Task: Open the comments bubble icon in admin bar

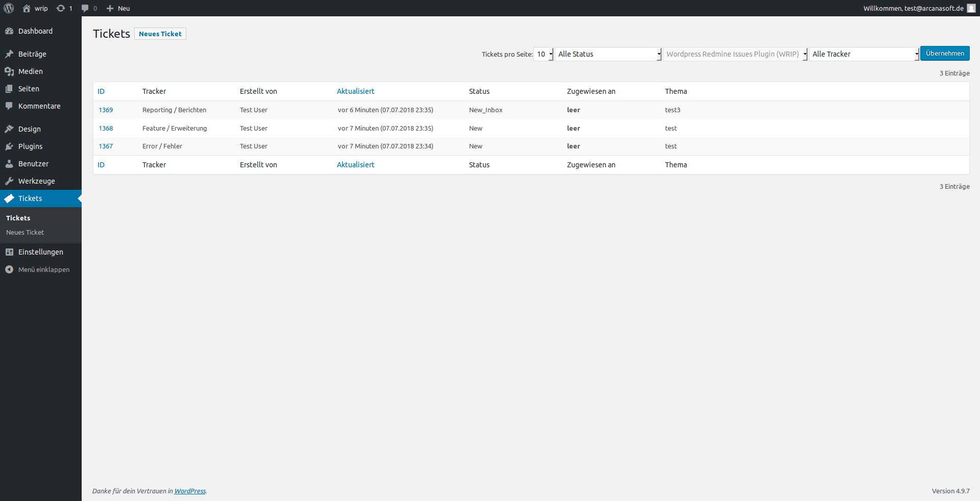Action: pos(85,8)
